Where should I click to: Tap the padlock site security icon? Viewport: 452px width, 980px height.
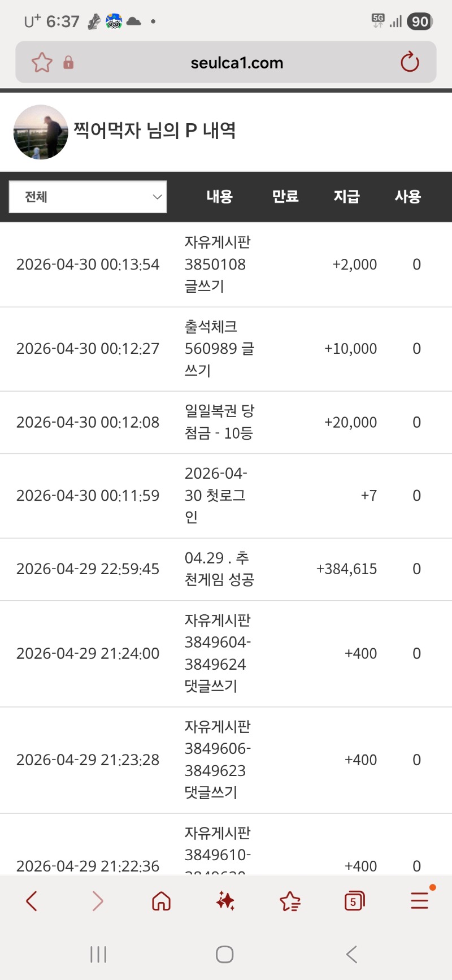click(68, 62)
